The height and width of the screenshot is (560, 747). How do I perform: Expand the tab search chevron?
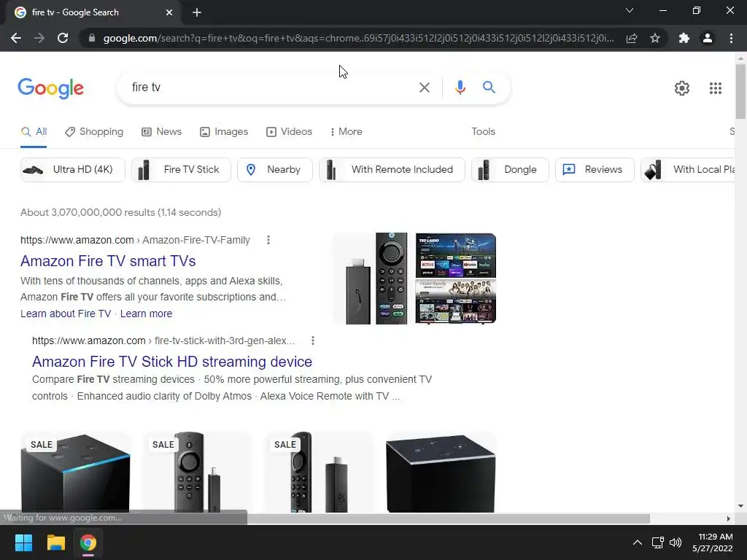click(x=630, y=10)
